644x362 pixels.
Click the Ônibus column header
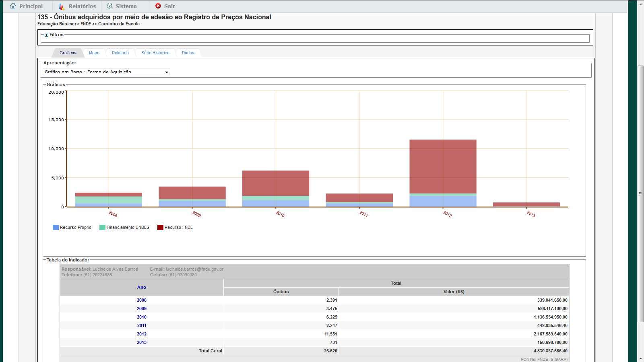[x=281, y=292]
